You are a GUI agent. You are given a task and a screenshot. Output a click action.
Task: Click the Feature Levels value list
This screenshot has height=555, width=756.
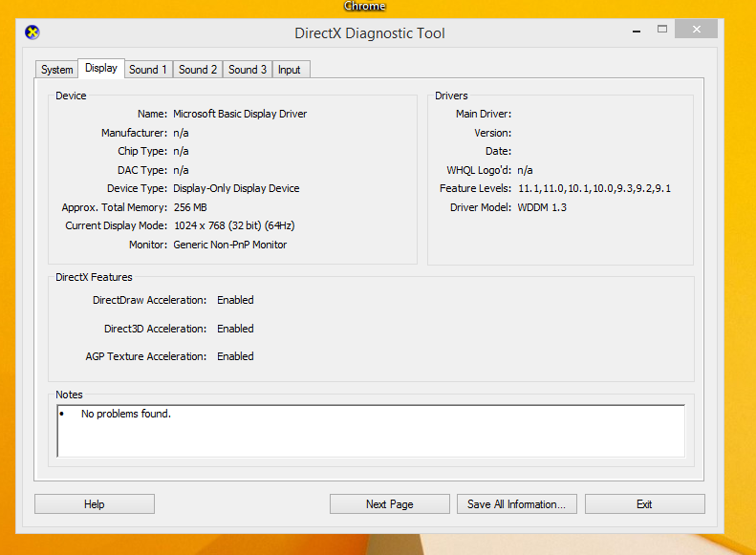point(594,188)
